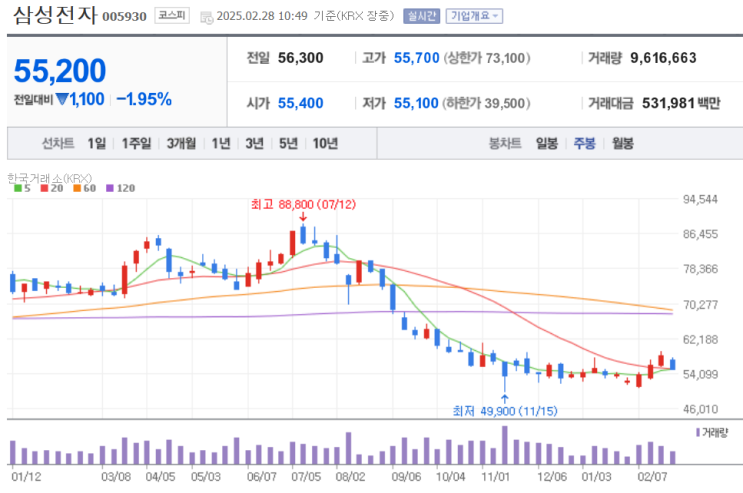743x493 pixels.
Task: Click the 거래량 9,616,663 value
Action: pyautogui.click(x=663, y=58)
